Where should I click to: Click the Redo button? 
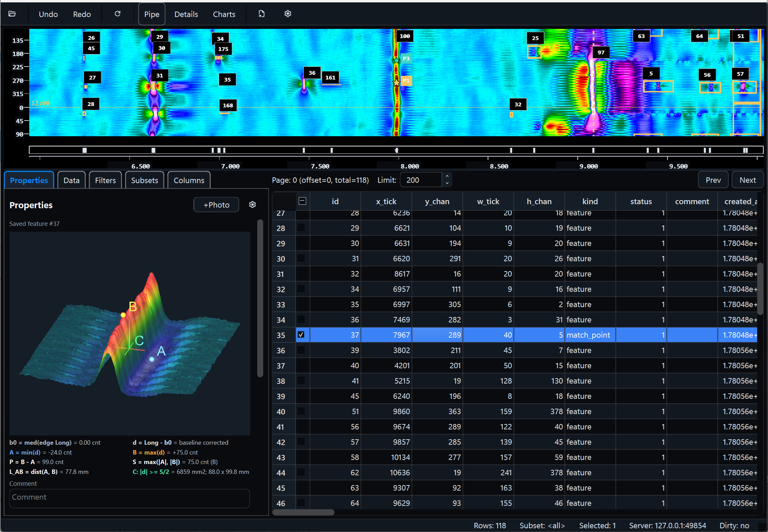tap(82, 14)
